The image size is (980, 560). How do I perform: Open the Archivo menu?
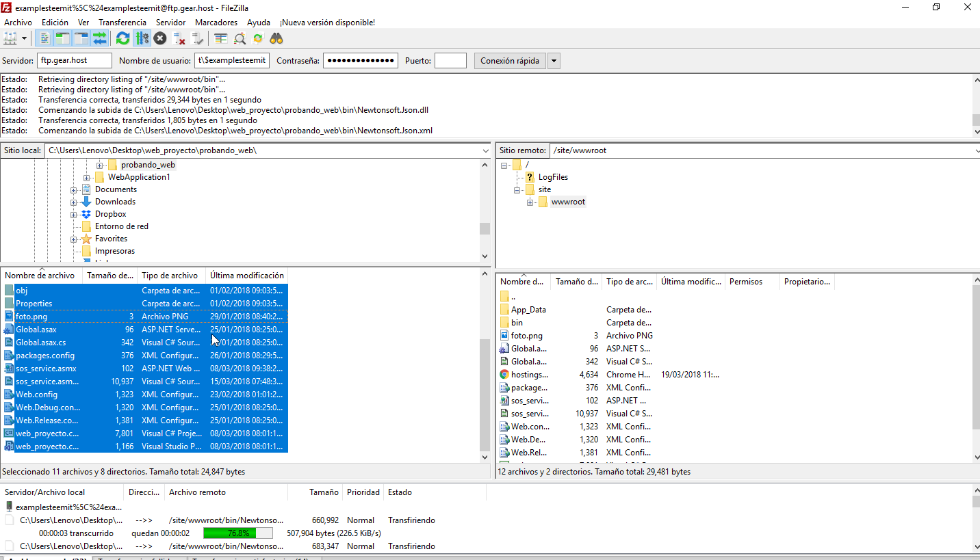click(x=18, y=23)
